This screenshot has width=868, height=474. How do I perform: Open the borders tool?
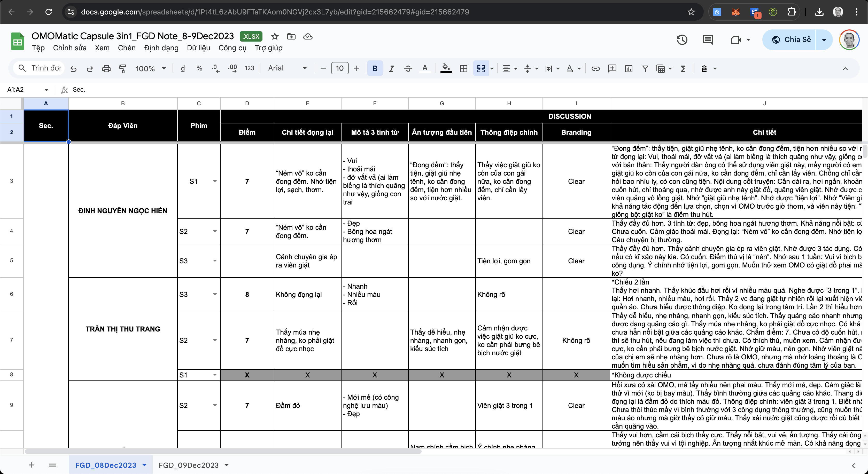pos(464,69)
